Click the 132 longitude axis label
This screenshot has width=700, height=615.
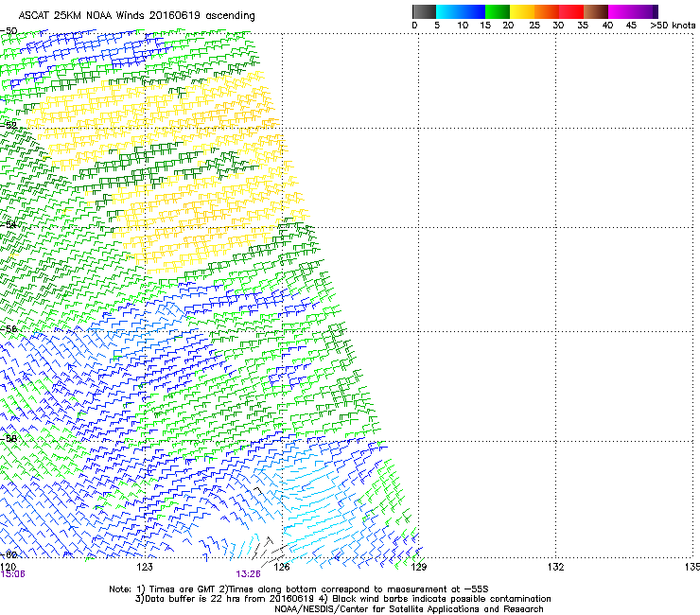click(555, 567)
